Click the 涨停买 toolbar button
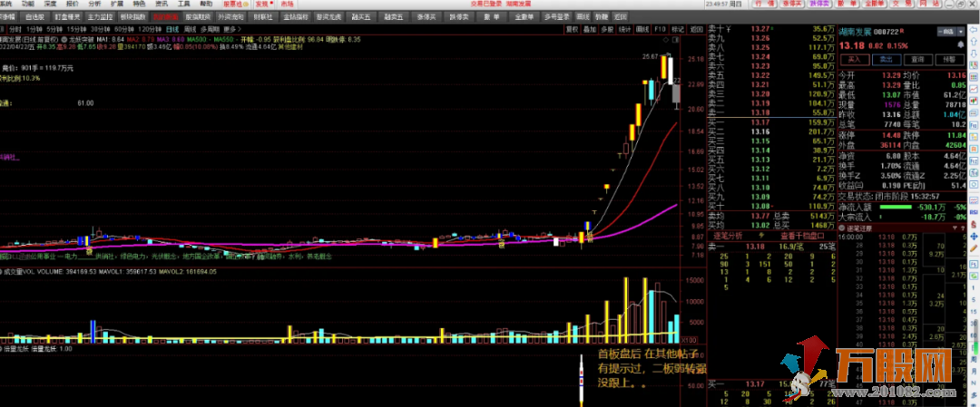Image resolution: width=980 pixels, height=407 pixels. (426, 16)
